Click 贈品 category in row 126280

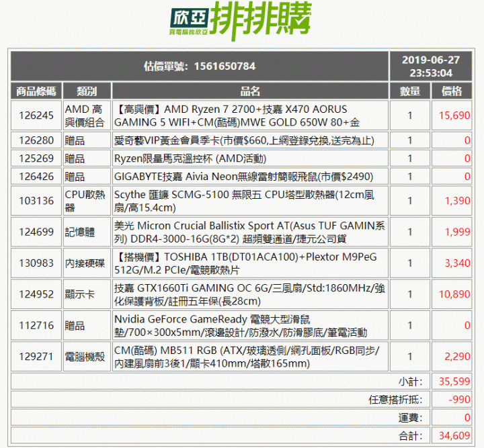[x=75, y=140]
